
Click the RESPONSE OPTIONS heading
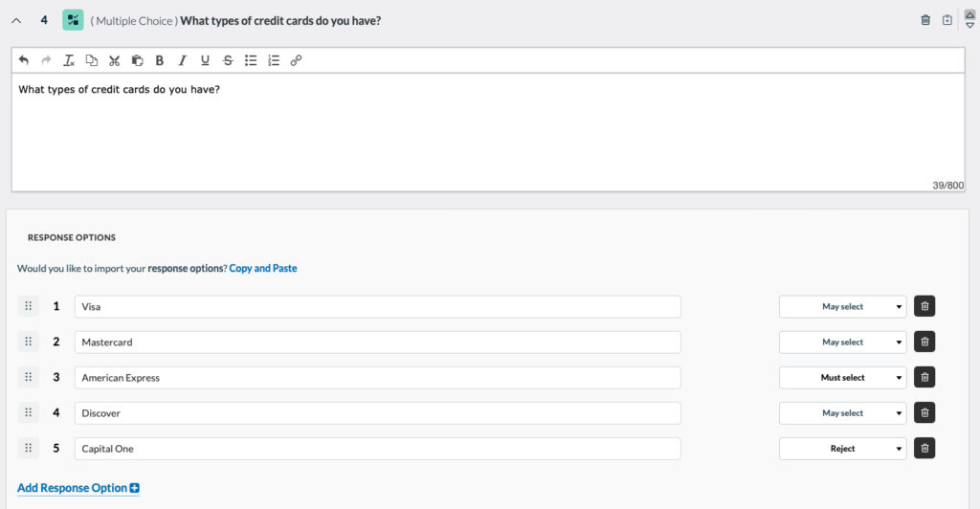pos(72,237)
